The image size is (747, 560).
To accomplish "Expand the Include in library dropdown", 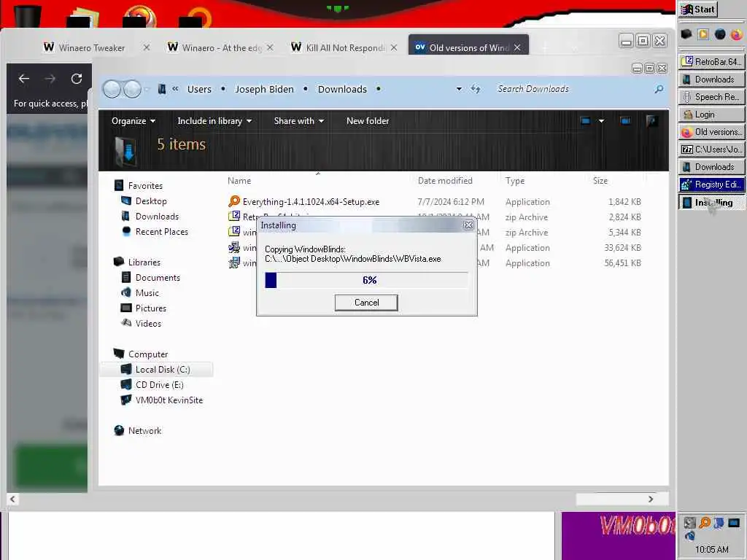I will [214, 121].
